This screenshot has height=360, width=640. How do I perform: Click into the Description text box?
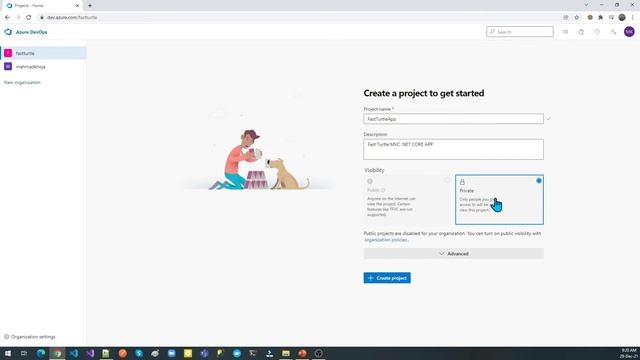pos(453,149)
